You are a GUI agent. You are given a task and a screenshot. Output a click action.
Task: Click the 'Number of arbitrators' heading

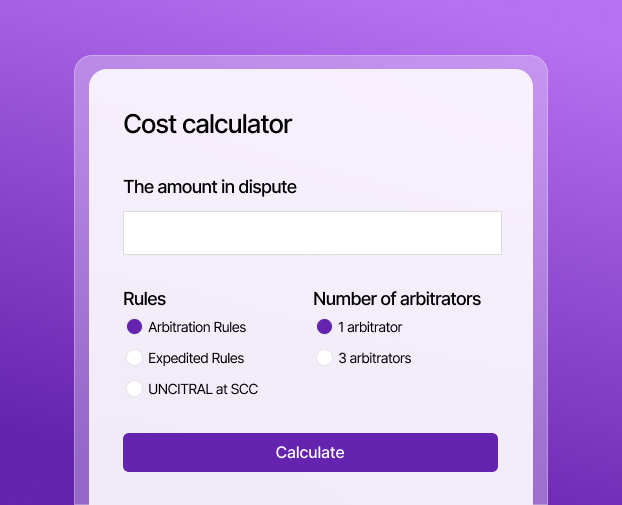(397, 299)
